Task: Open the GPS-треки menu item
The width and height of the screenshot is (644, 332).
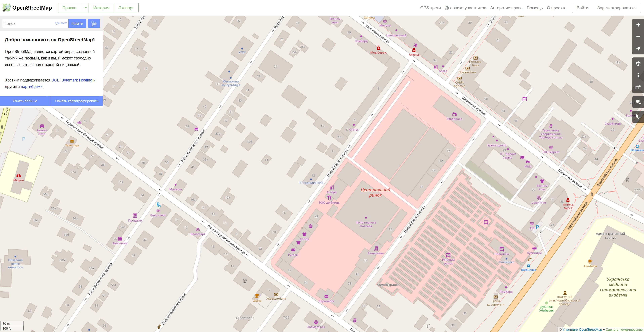Action: pyautogui.click(x=430, y=8)
